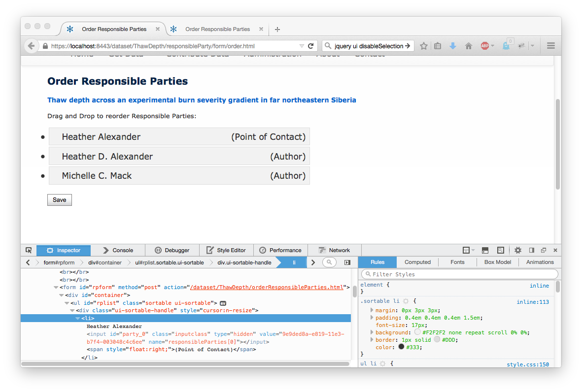The width and height of the screenshot is (582, 392).
Task: Open the DevTools settings gear
Action: pyautogui.click(x=518, y=250)
